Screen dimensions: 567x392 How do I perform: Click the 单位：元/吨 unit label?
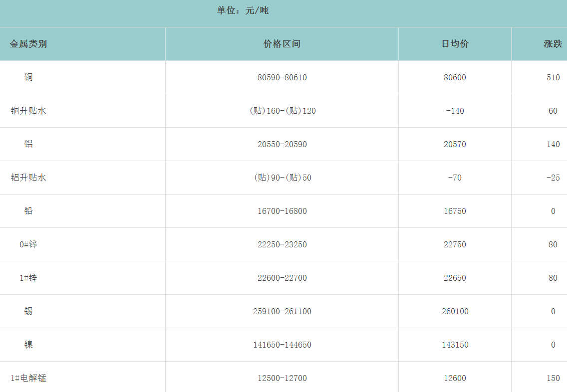coord(243,10)
